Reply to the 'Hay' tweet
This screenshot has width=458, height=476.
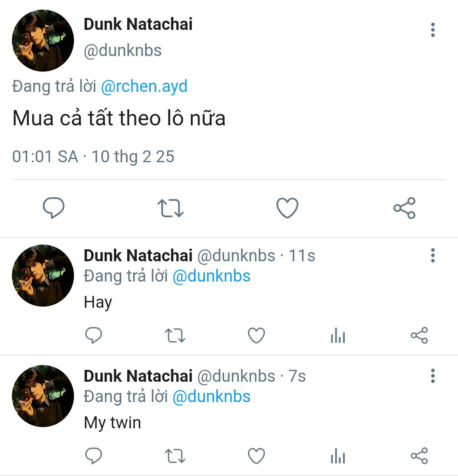coord(94,336)
